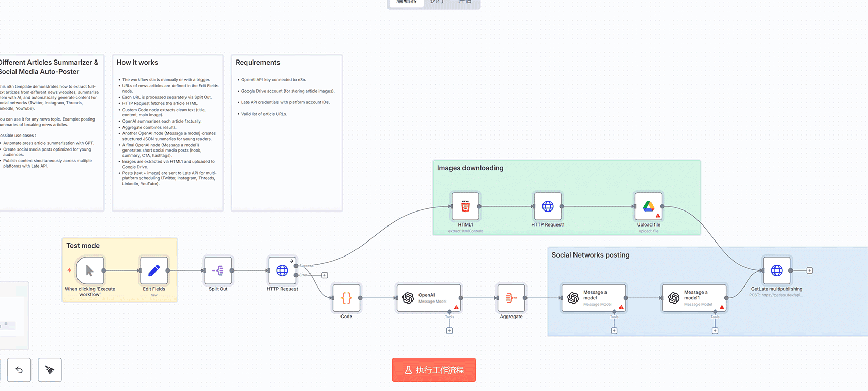Expand Tools plus under Message a model1

(715, 331)
